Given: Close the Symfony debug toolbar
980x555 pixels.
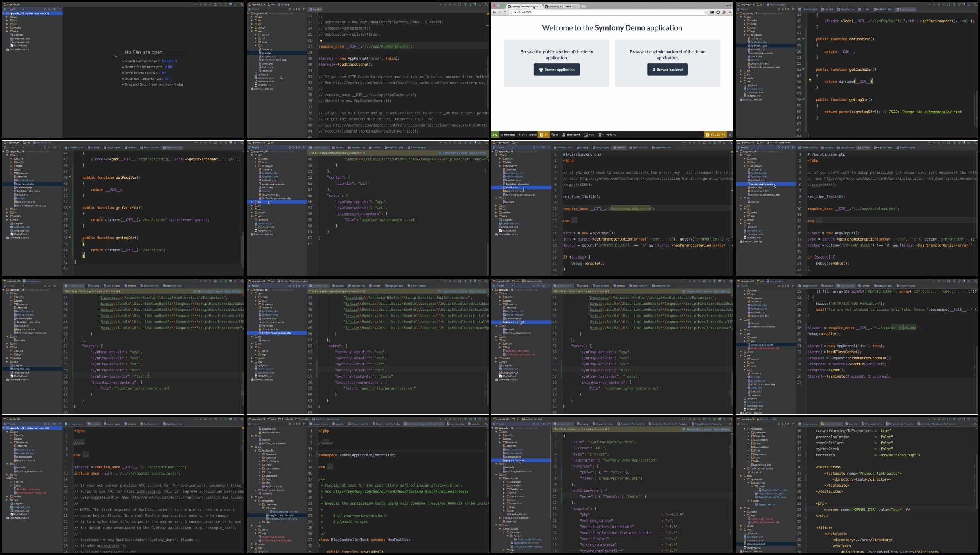Looking at the screenshot, I should tap(730, 135).
